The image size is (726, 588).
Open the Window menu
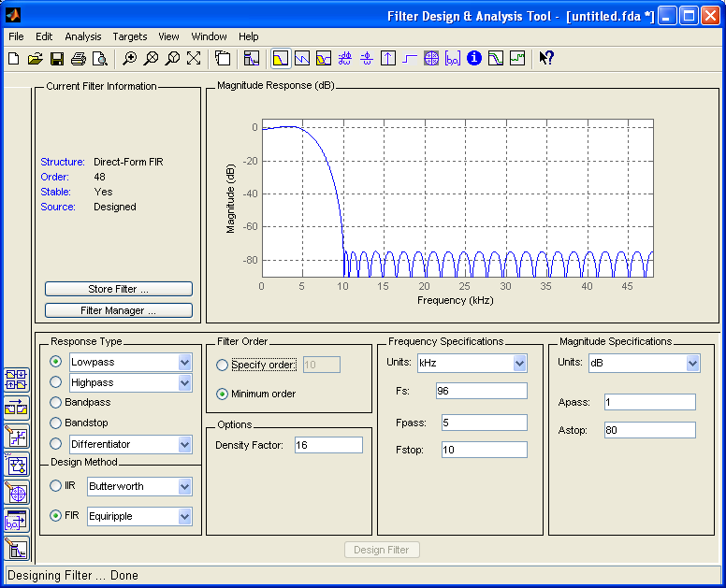point(209,36)
